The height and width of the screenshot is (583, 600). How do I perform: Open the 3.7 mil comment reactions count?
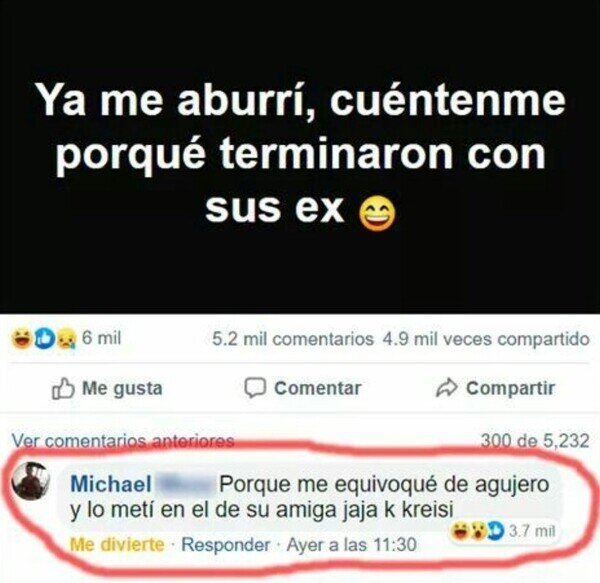(532, 531)
